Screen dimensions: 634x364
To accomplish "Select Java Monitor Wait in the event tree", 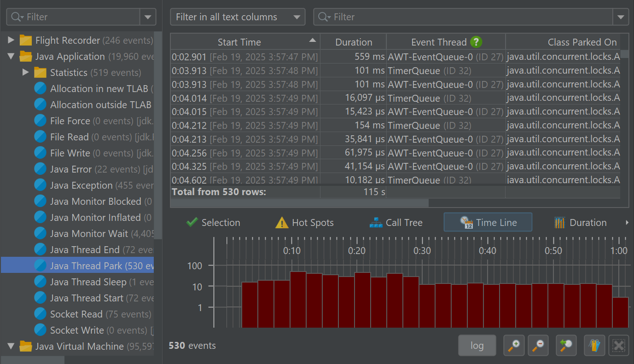I will 88,234.
